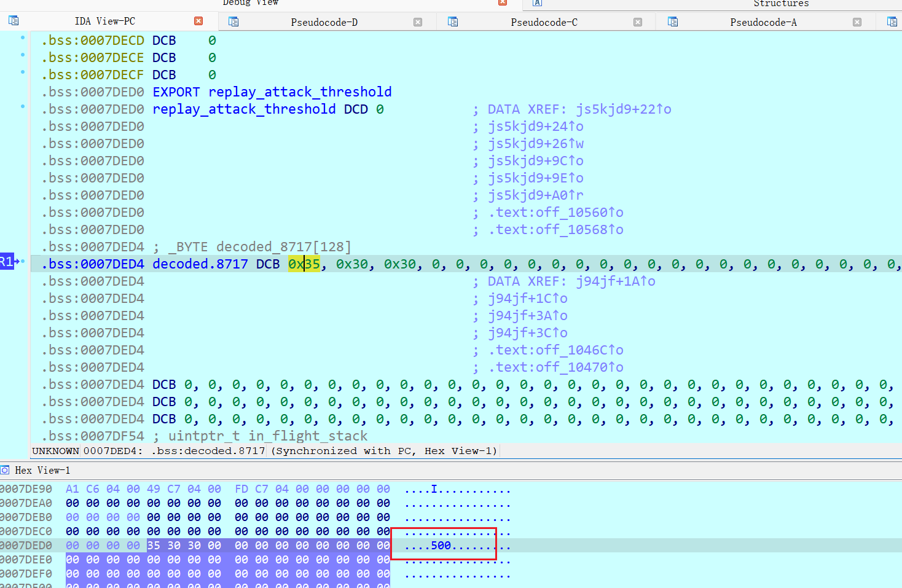Open the Pseudocode-A tab

[x=763, y=22]
